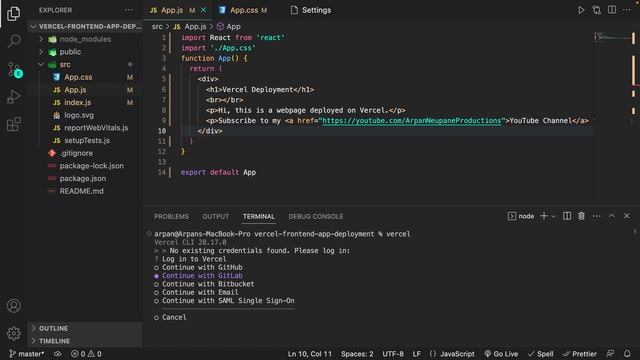Click the Go Live status bar button
640x360 pixels.
[501, 354]
